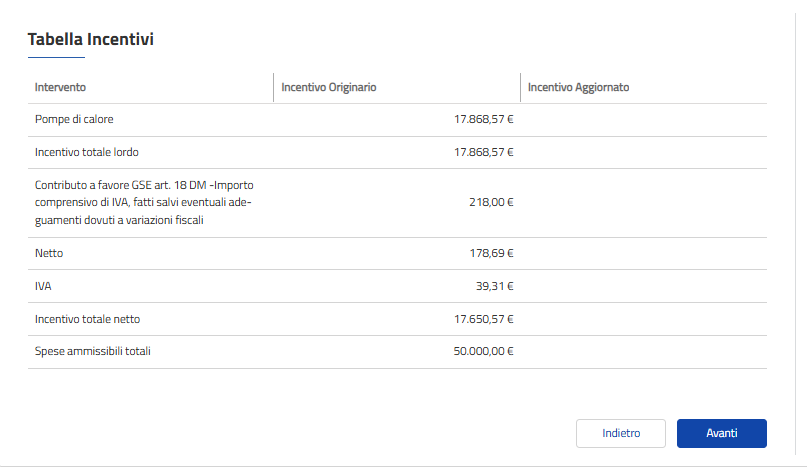
Task: Click the IVA row label
Action: tap(43, 286)
